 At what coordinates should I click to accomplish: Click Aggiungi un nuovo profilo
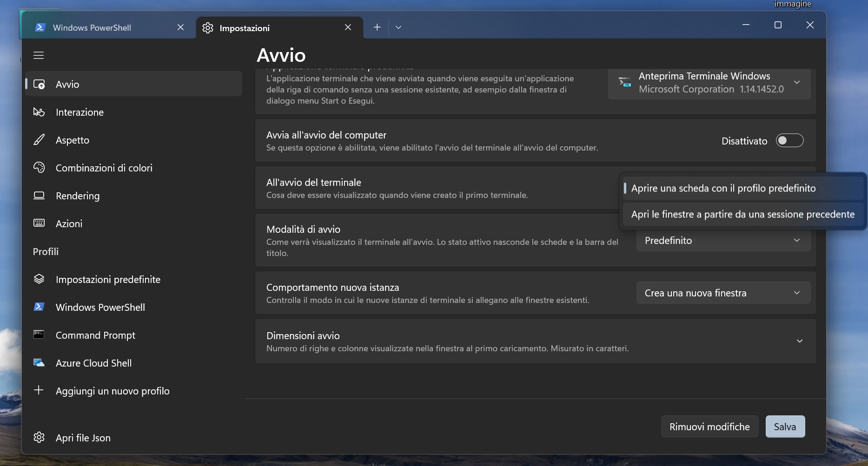[134, 391]
